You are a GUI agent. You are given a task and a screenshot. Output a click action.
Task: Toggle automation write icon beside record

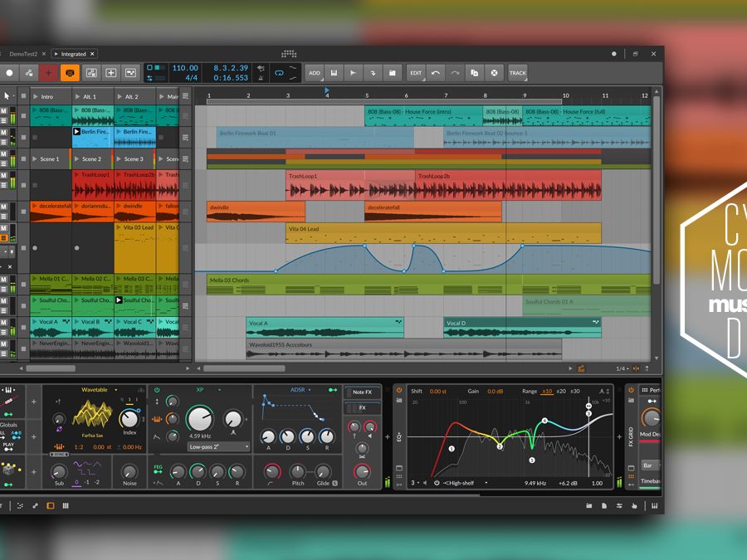tap(29, 73)
